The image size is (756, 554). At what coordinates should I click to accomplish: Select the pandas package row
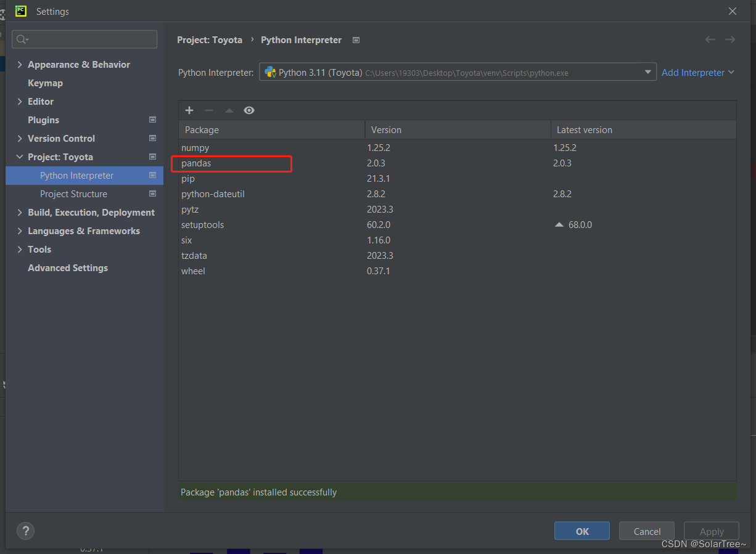[x=458, y=163]
